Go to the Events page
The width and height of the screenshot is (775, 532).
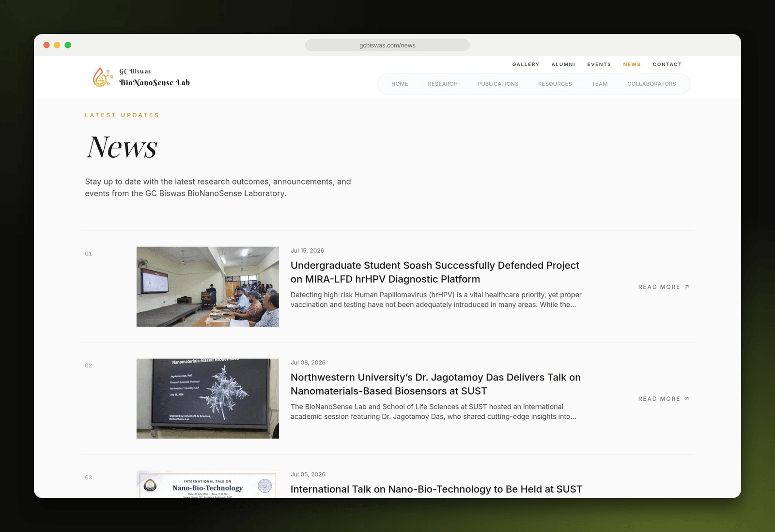coord(599,64)
